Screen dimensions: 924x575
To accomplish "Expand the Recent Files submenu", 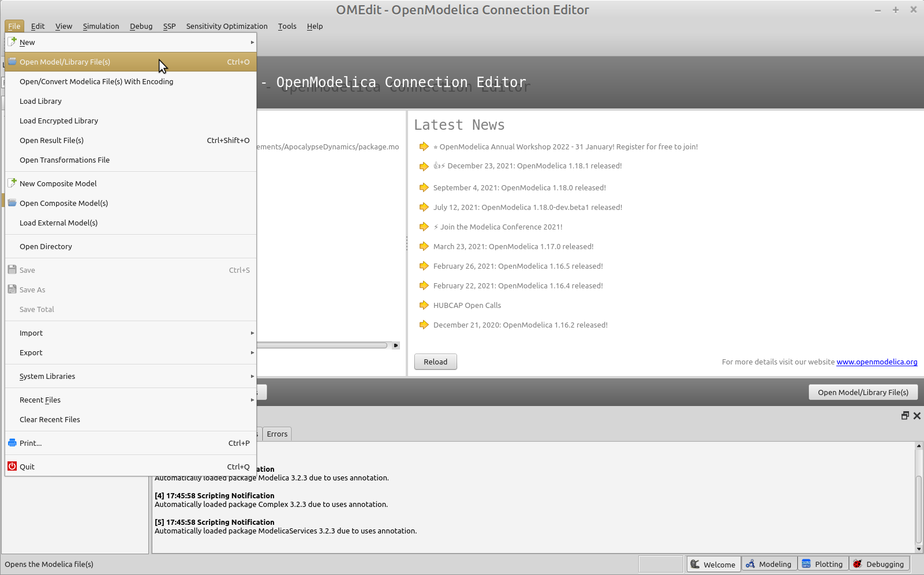I will [x=130, y=400].
